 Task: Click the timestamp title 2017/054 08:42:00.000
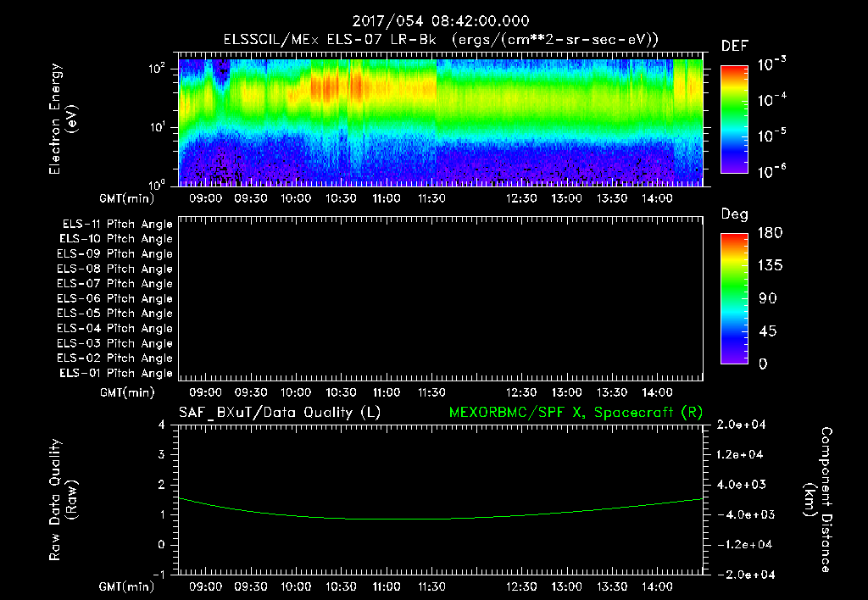tap(441, 21)
